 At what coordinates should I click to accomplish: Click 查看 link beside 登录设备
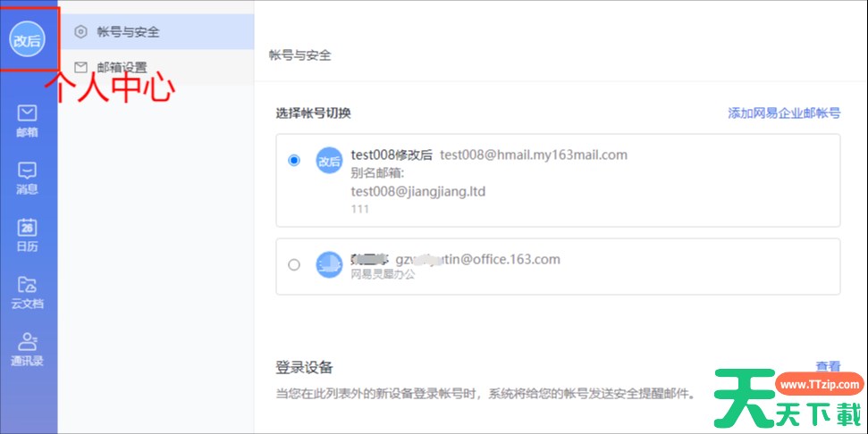828,366
